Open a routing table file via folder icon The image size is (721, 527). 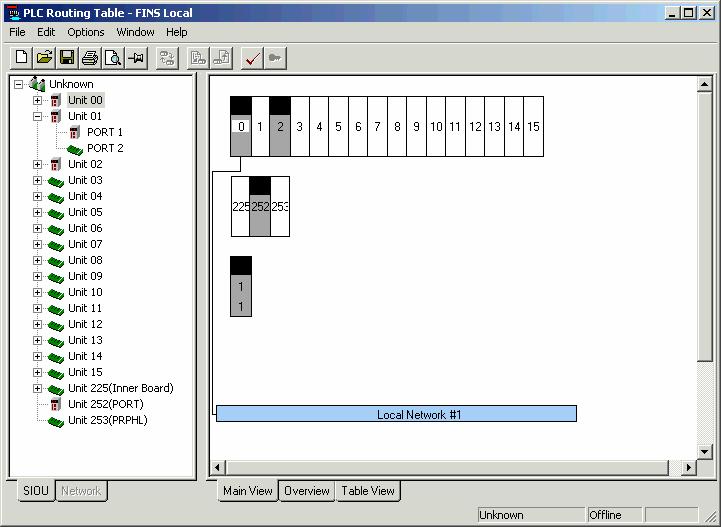point(44,58)
